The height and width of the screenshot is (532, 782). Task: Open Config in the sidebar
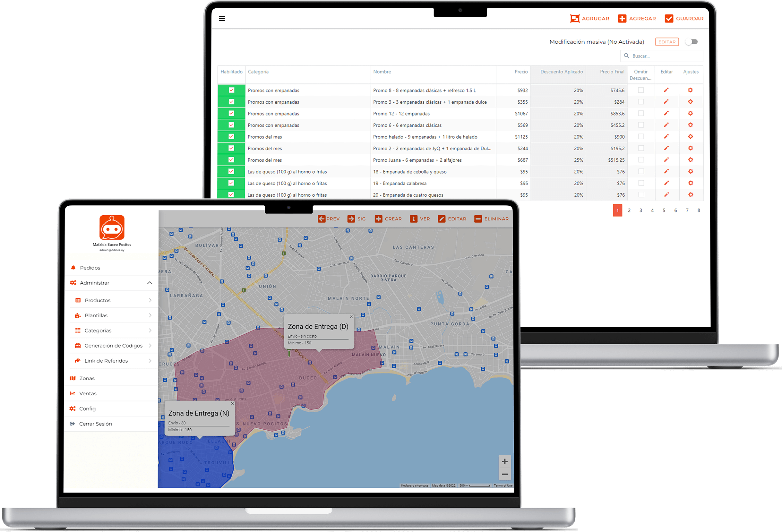point(111,409)
